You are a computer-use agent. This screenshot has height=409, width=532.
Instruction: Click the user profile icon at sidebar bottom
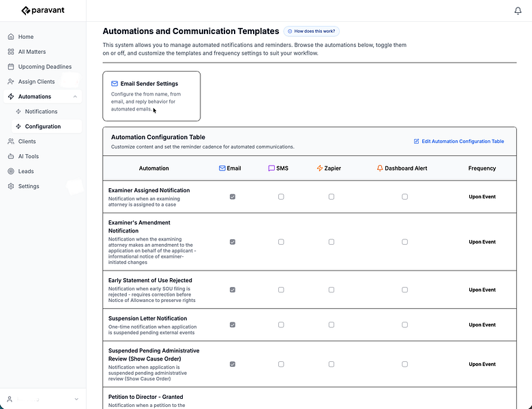[10, 399]
